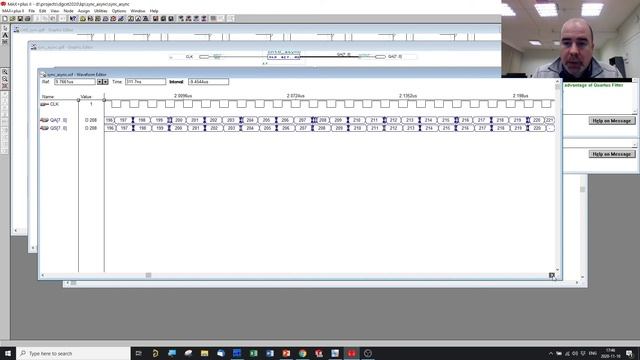Image resolution: width=640 pixels, height=360 pixels.
Task: Click the Windows Start button
Action: point(8,353)
